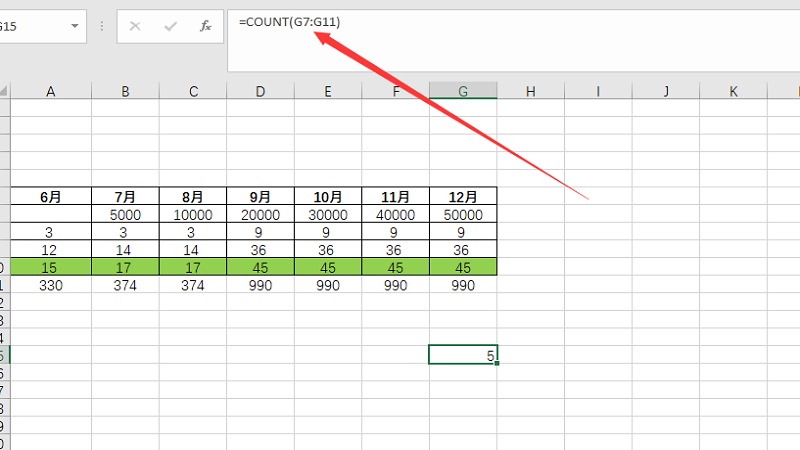Select column D header
Viewport: 800px width, 450px height.
[260, 92]
